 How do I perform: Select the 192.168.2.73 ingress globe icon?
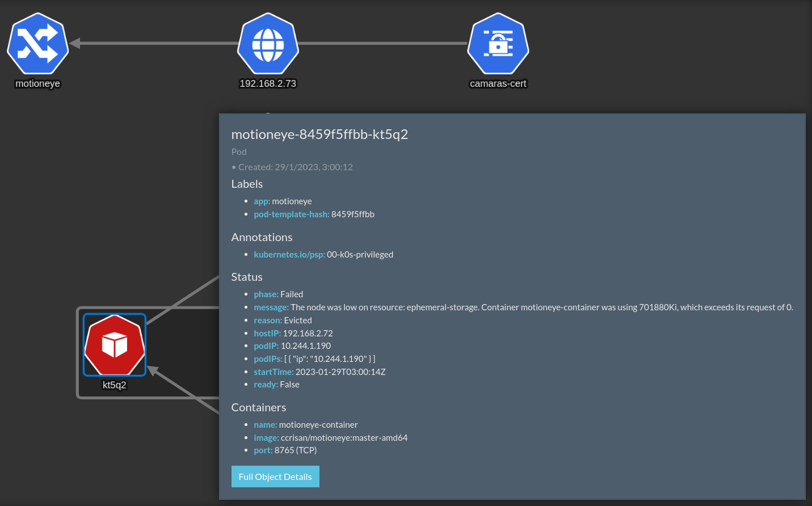click(268, 44)
